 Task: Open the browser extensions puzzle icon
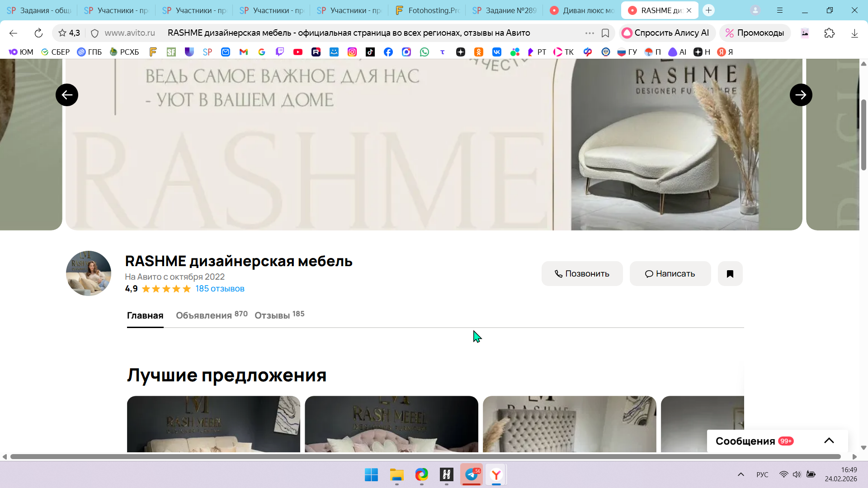click(829, 33)
